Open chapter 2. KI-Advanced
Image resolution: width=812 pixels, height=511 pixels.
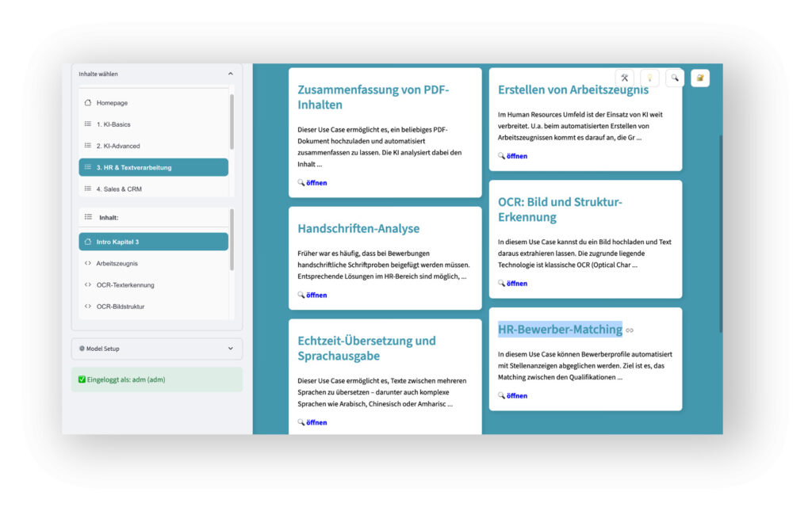(x=153, y=146)
